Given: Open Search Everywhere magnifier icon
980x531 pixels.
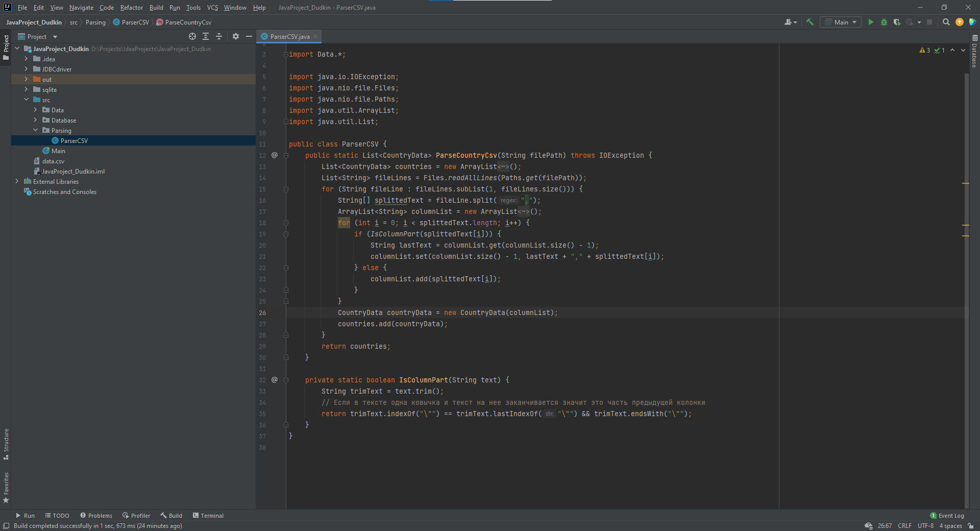Looking at the screenshot, I should (946, 22).
